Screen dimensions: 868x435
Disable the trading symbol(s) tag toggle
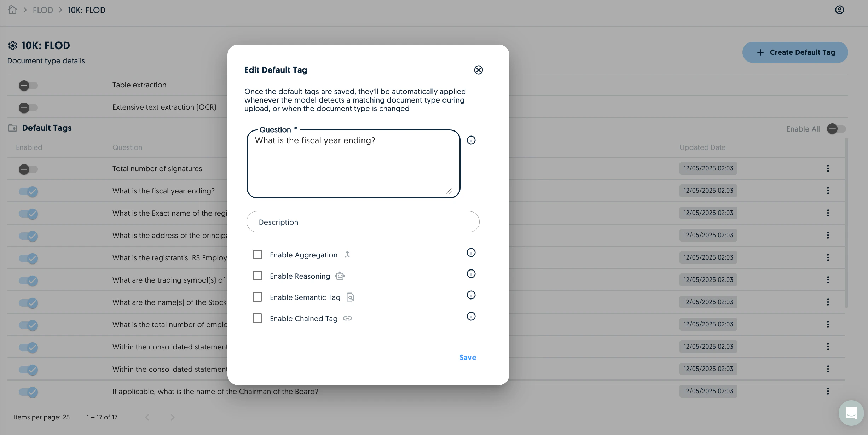28,280
